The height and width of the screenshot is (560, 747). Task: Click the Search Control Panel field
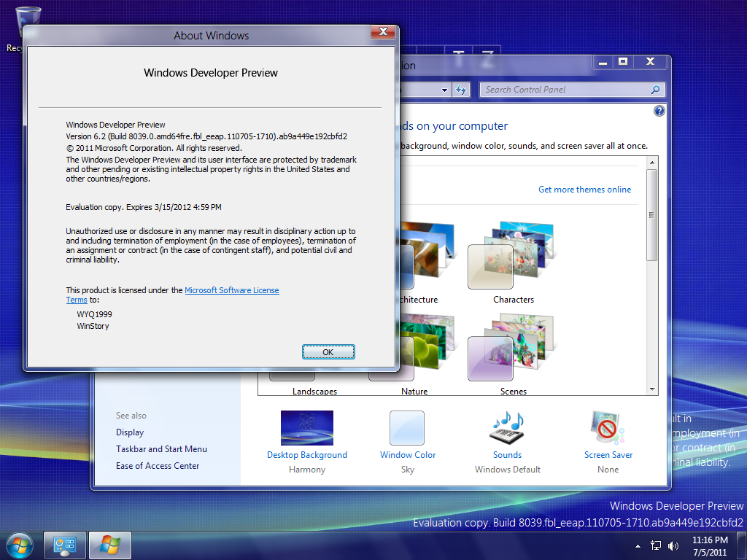(x=565, y=90)
